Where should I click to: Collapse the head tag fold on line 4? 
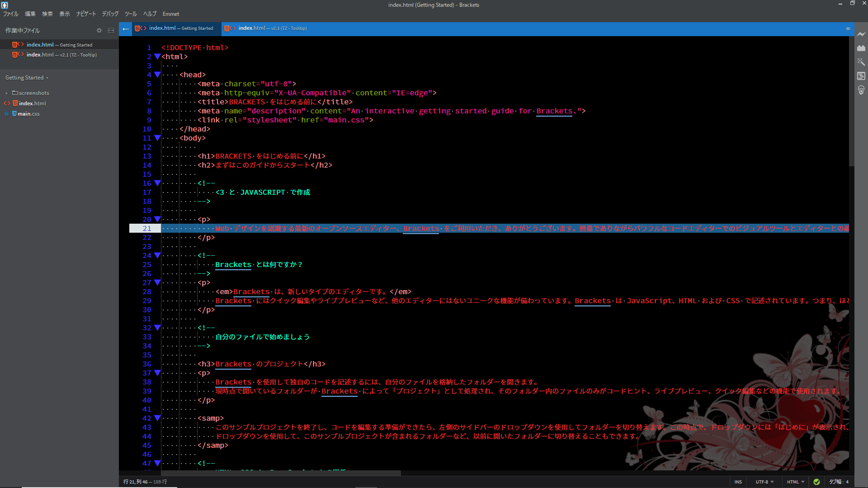(157, 75)
